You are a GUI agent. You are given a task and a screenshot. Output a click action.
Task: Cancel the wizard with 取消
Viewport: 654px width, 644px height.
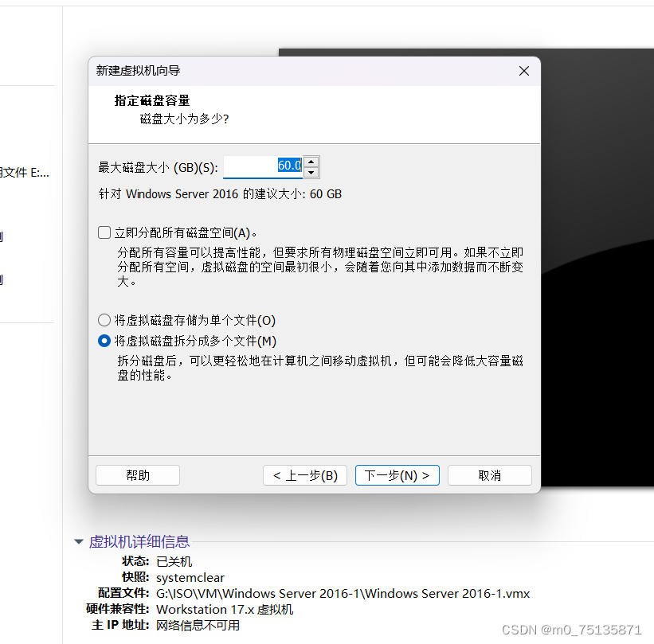489,474
